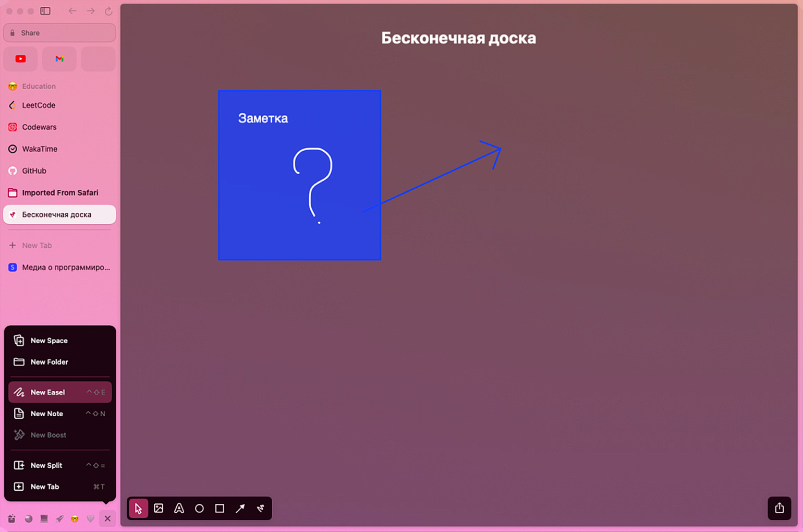
Task: Open the archive box icon in bottom bar
Action: 11,518
